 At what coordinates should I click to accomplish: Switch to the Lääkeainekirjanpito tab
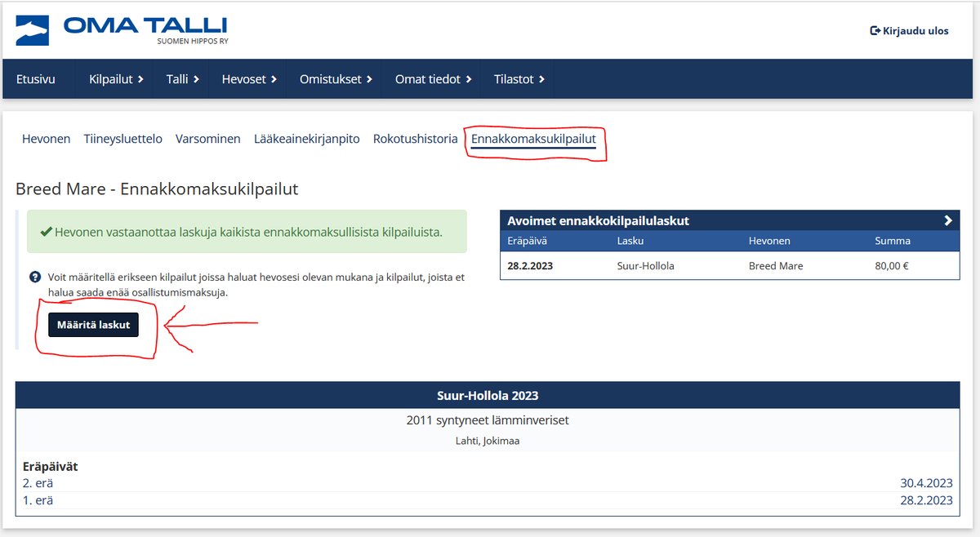pos(306,139)
